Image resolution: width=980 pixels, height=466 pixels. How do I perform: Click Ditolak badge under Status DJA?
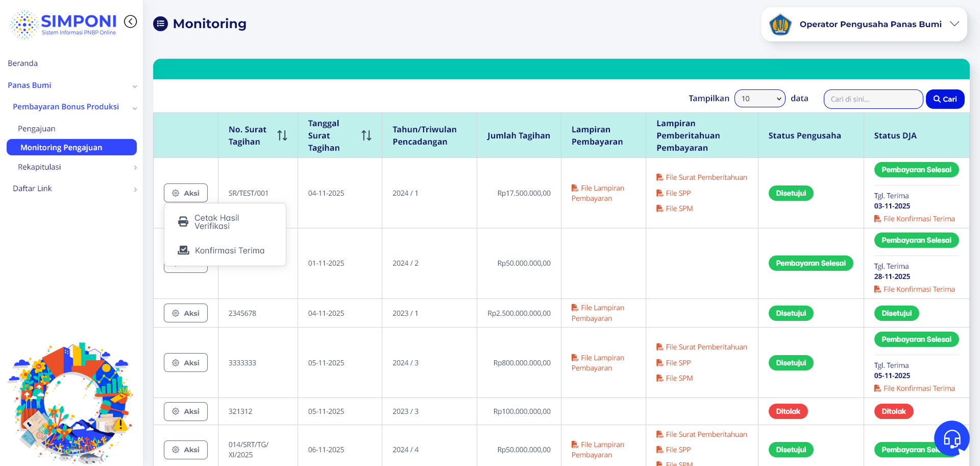[894, 411]
